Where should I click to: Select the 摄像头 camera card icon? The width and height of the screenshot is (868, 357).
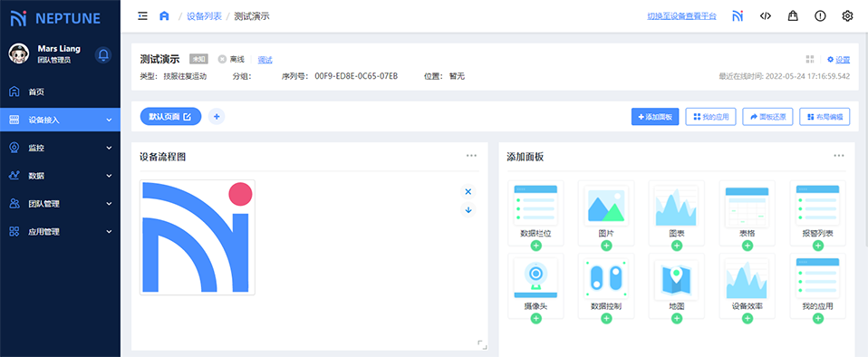(x=535, y=278)
